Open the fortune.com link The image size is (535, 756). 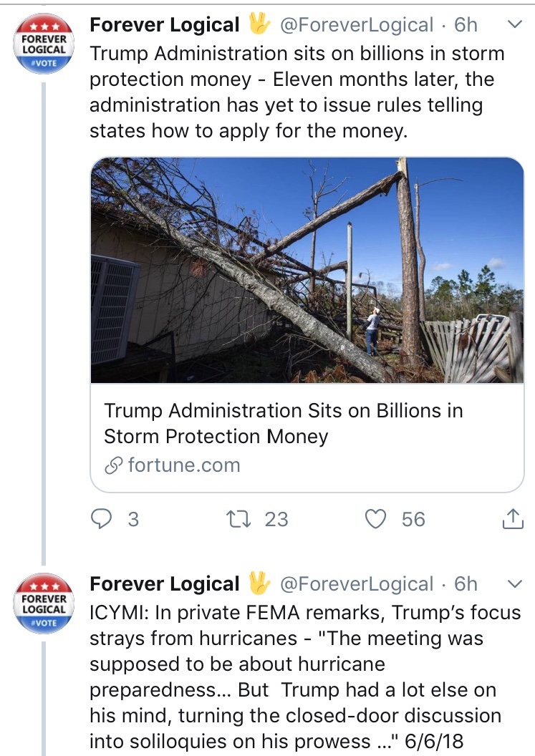click(183, 465)
